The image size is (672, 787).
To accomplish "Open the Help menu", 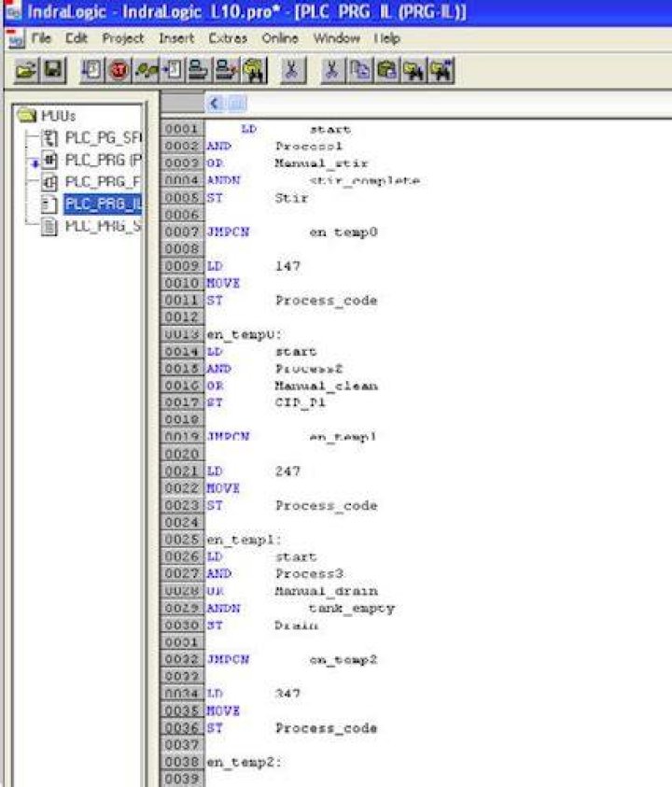I will pos(387,38).
